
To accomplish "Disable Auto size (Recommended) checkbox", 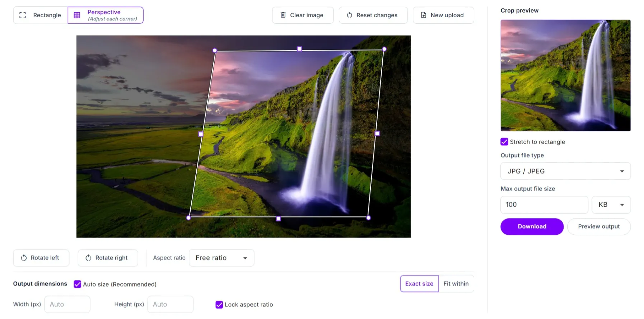I will pyautogui.click(x=77, y=284).
